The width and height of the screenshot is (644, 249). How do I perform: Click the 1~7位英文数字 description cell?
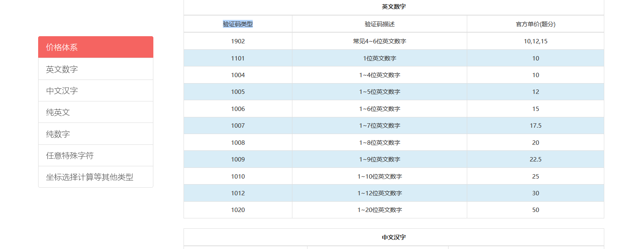380,126
